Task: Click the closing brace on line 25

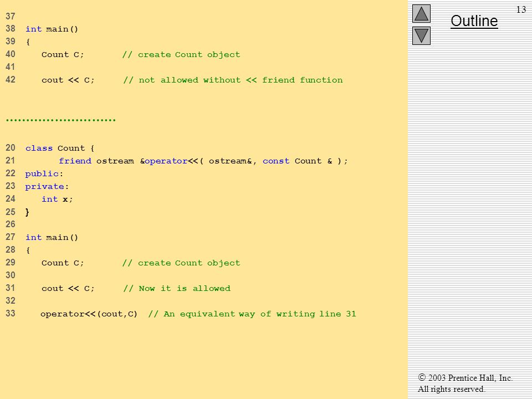Action: (x=27, y=212)
